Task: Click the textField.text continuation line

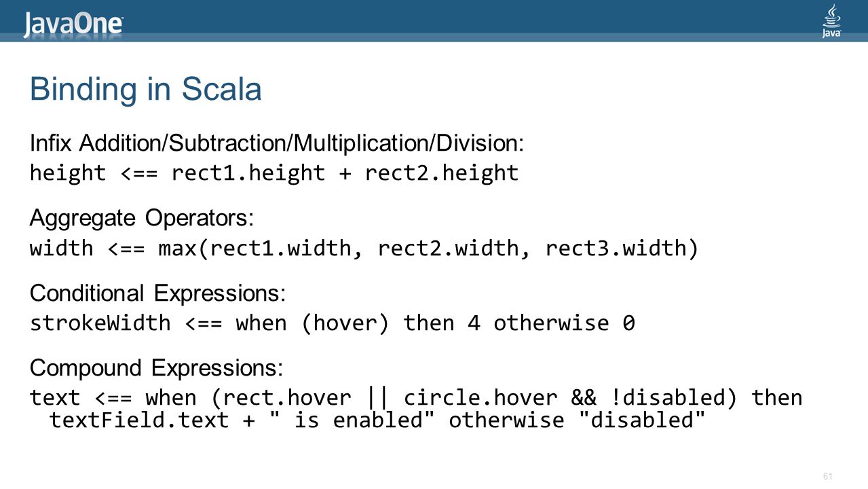Action: [378, 420]
